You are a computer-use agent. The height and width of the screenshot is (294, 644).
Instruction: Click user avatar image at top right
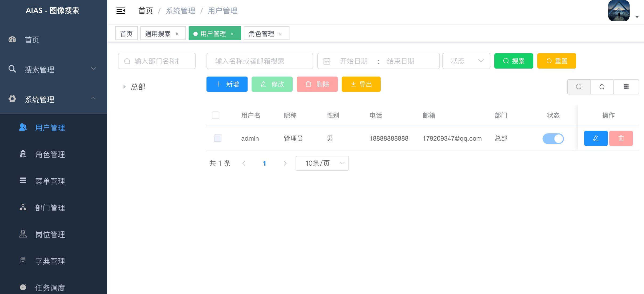pyautogui.click(x=619, y=11)
